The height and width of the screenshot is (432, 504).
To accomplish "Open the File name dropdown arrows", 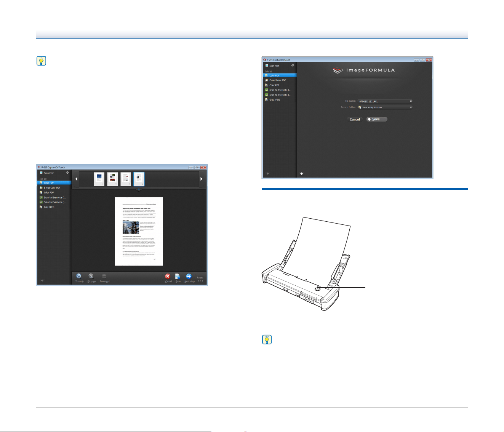I will [x=411, y=101].
